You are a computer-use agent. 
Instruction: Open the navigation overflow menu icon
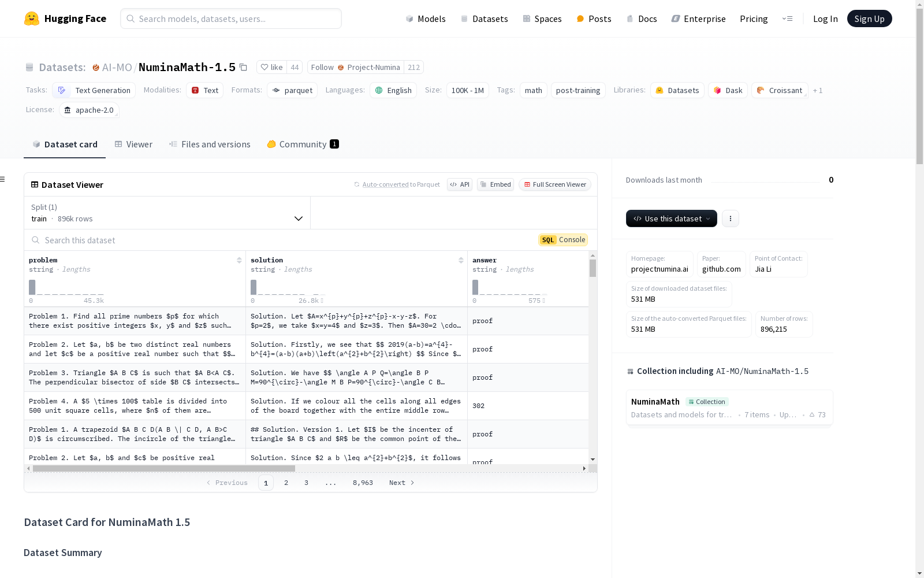click(x=787, y=18)
